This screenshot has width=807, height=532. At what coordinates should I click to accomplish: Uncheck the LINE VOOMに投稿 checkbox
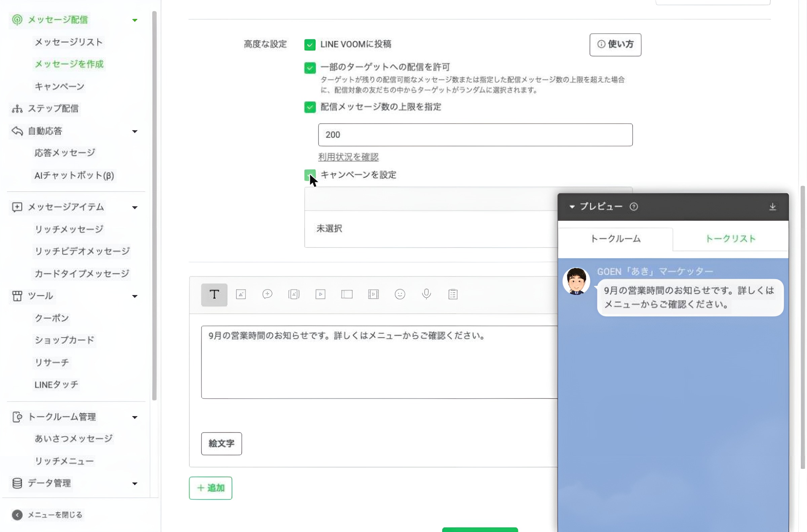[x=310, y=44]
